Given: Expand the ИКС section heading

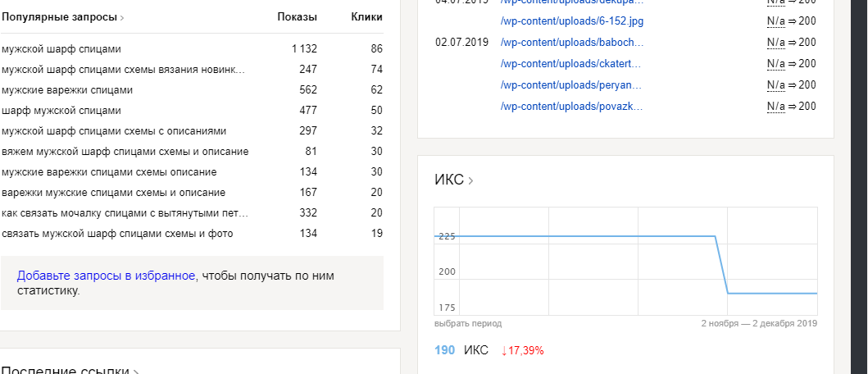Looking at the screenshot, I should (x=453, y=180).
